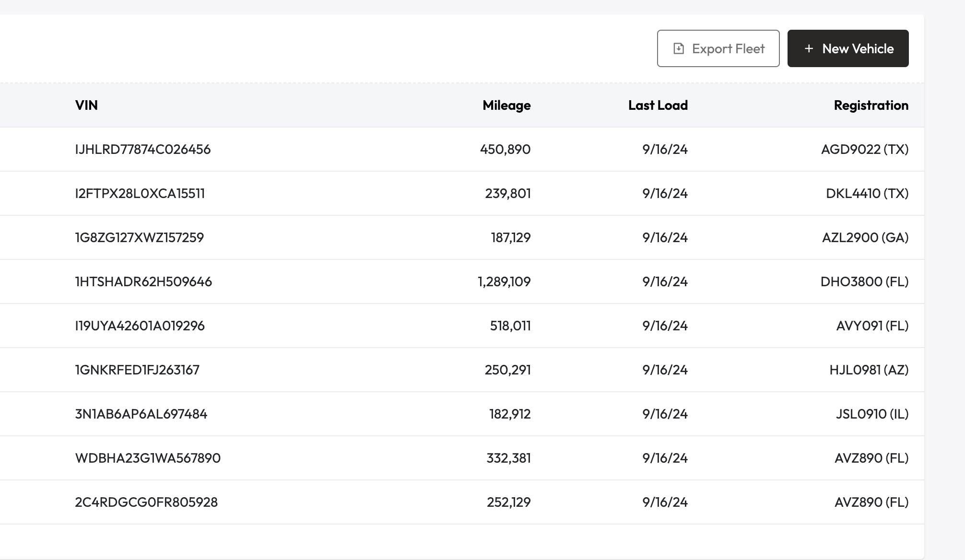Click the plus icon on New Vehicle
This screenshot has width=965, height=560.
(809, 48)
